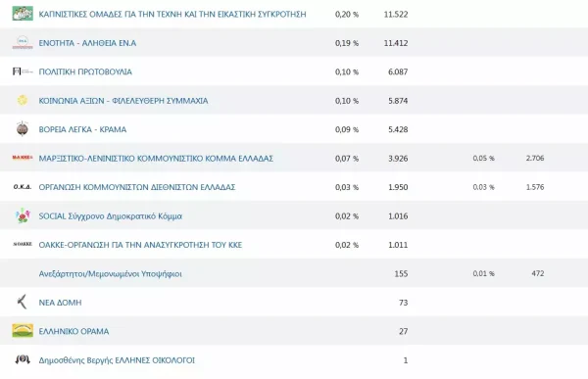Click the ΕΛΛΗΝΕΣ ΟΙΚΟΛΟΓΟΙ party logo
Image resolution: width=588 pixels, height=379 pixels.
click(23, 359)
